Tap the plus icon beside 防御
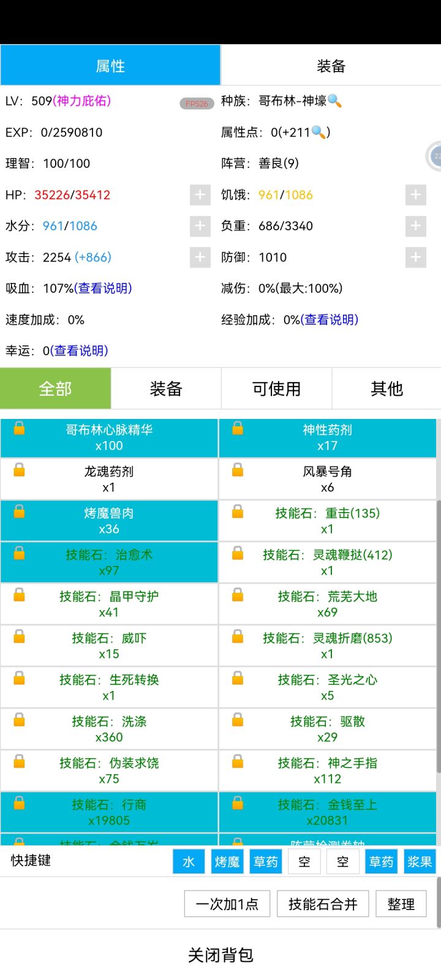The height and width of the screenshot is (980, 441). coord(415,257)
